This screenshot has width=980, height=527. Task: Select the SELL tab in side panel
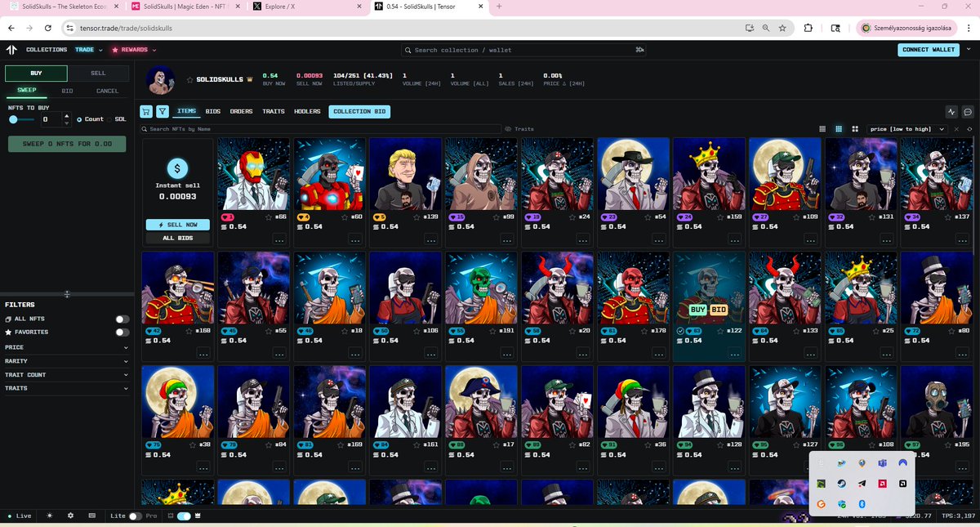coord(98,73)
